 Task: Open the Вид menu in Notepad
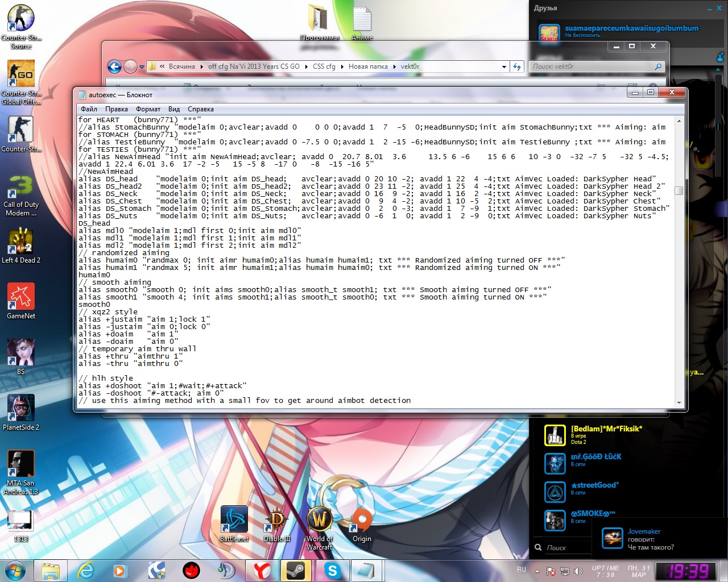tap(174, 109)
